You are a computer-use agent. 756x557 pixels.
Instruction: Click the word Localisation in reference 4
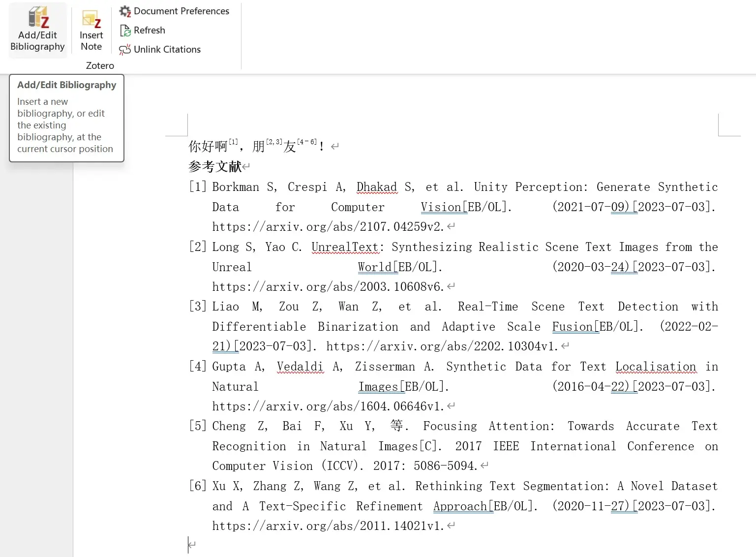pyautogui.click(x=656, y=367)
